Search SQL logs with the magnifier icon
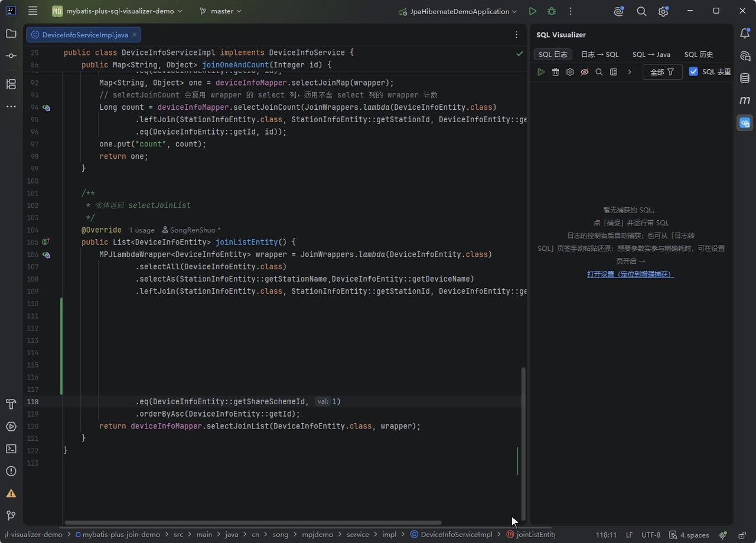The image size is (756, 543). coord(599,72)
